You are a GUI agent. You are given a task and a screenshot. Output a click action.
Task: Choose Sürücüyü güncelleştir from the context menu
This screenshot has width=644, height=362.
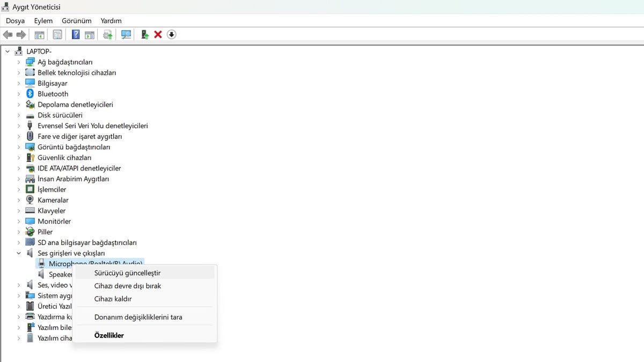127,273
